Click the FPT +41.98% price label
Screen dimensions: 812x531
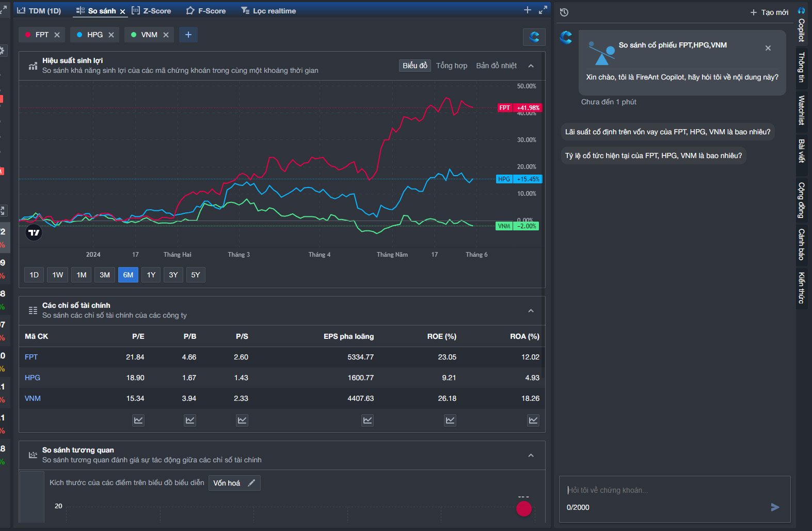click(x=519, y=108)
